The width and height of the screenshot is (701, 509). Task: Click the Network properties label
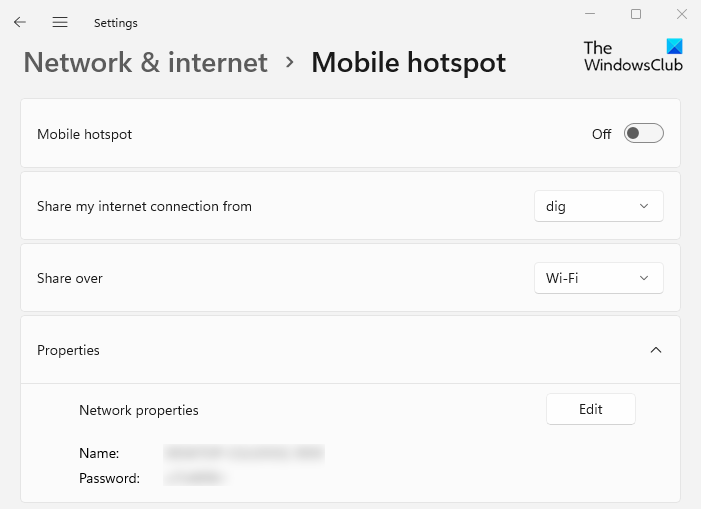coord(139,410)
